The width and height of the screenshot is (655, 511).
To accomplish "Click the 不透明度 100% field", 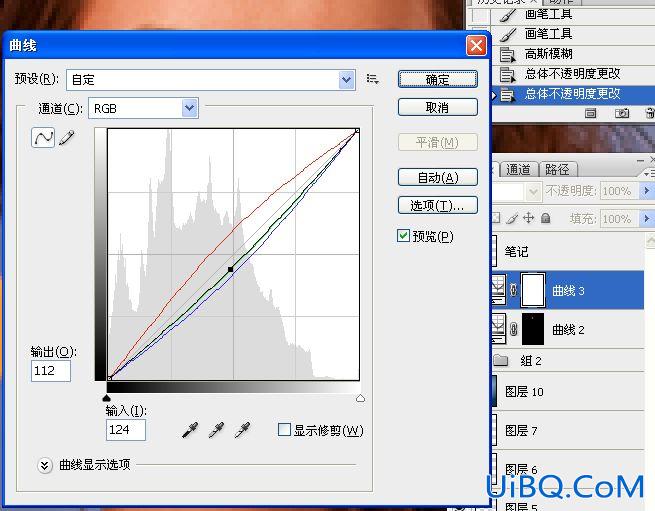I will [619, 191].
